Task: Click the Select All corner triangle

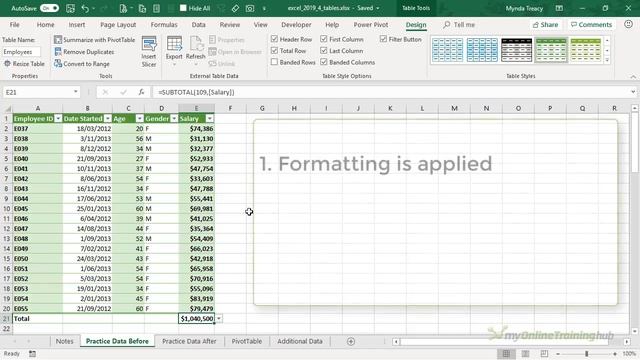Action: click(x=7, y=109)
